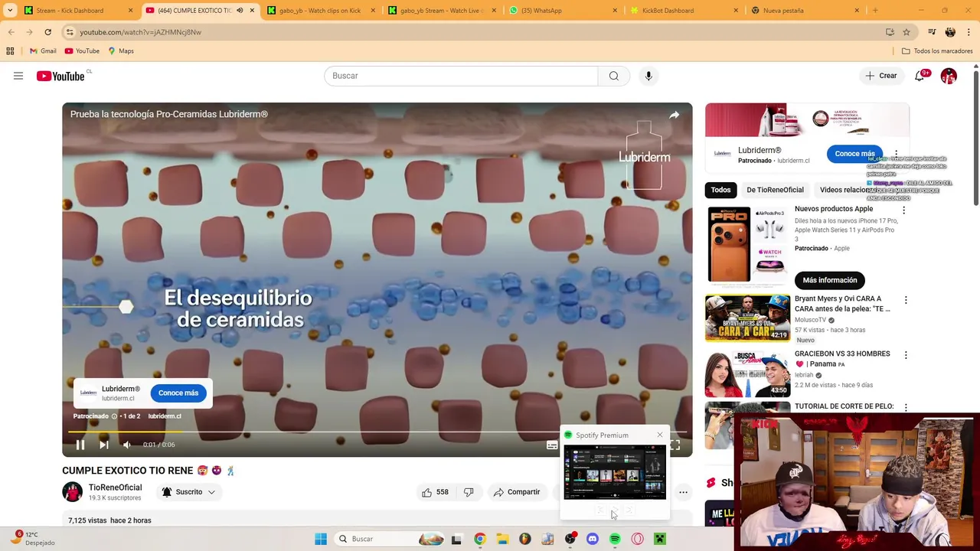
Task: Switch to the Stream - Kick Dashboard tab
Action: click(x=77, y=11)
